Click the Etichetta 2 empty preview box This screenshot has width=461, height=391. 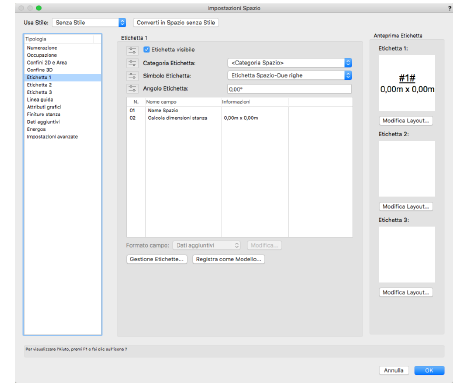[407, 169]
